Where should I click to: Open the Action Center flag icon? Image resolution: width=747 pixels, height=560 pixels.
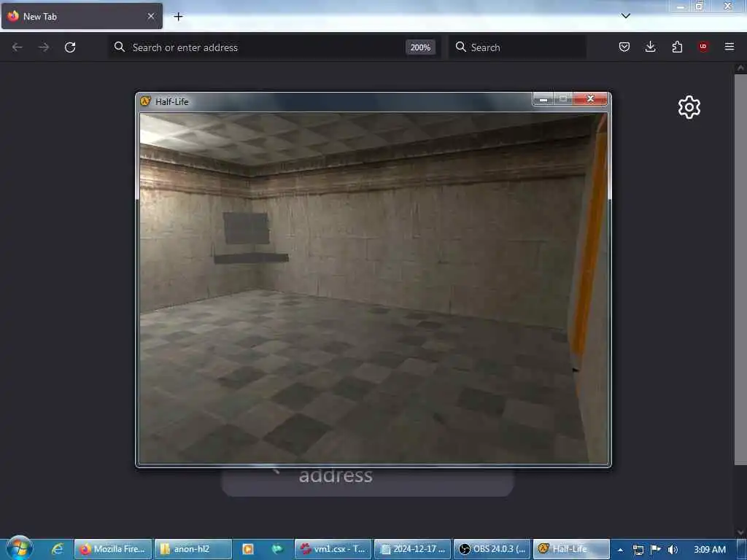(x=656, y=549)
